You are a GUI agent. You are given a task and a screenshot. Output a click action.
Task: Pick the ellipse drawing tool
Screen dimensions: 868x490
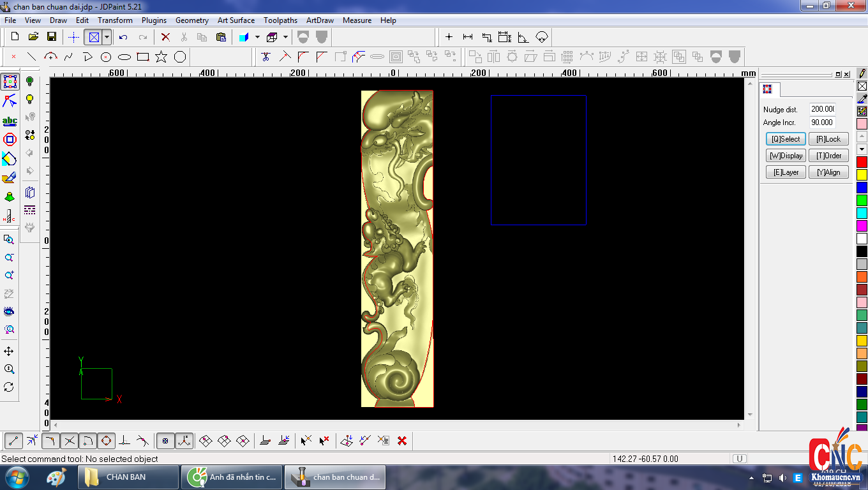point(124,57)
